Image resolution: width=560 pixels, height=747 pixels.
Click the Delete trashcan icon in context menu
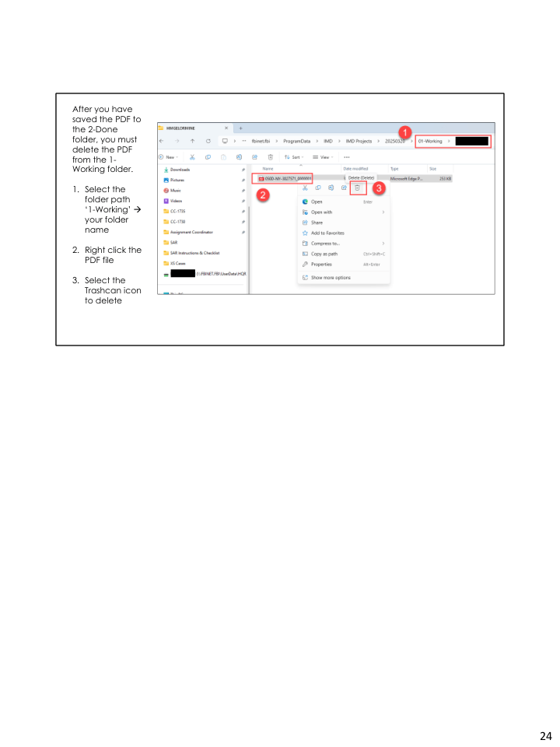[357, 188]
